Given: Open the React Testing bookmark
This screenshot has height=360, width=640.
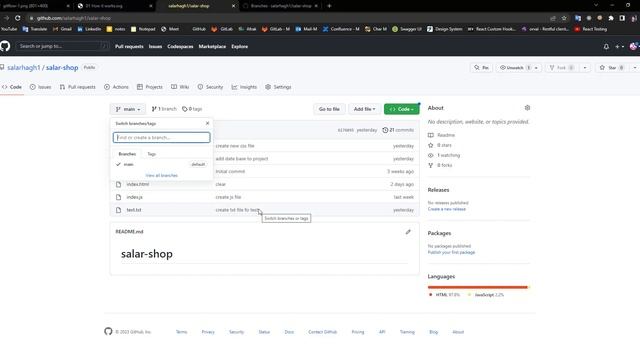Looking at the screenshot, I should pos(591,29).
